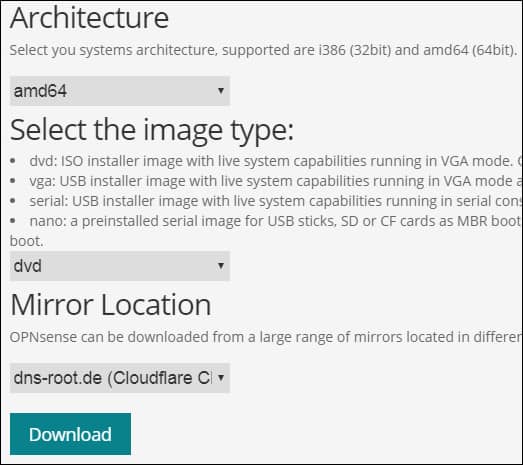Click the bullet marker before the vga entry
This screenshot has height=465, width=523.
(x=13, y=181)
